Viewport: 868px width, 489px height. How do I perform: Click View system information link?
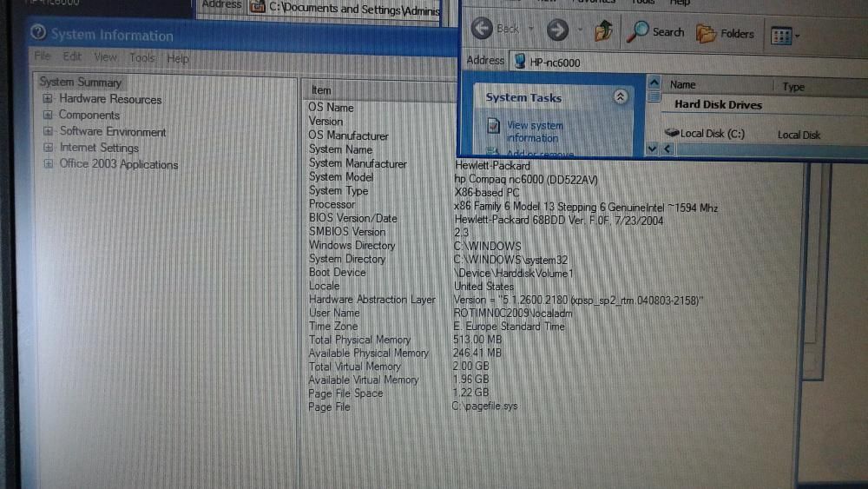click(x=534, y=132)
